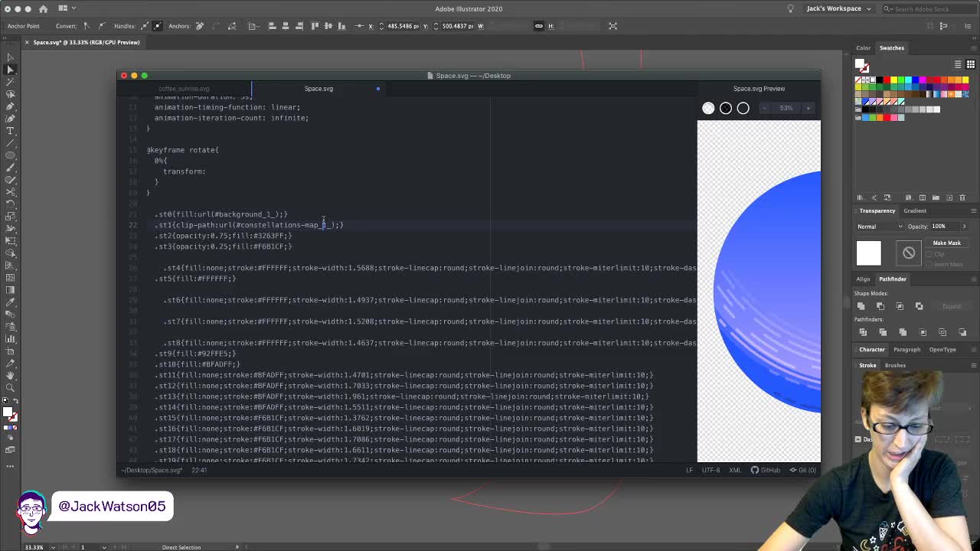This screenshot has height=551, width=980.
Task: Open the blend mode dropdown showing Normal
Action: point(878,227)
